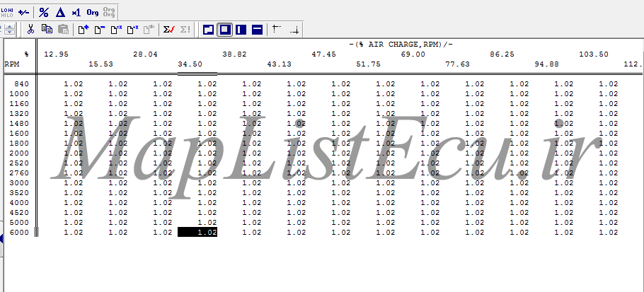Click the 3000 RPM row label
Screen dimensions: 644x292
click(19, 183)
